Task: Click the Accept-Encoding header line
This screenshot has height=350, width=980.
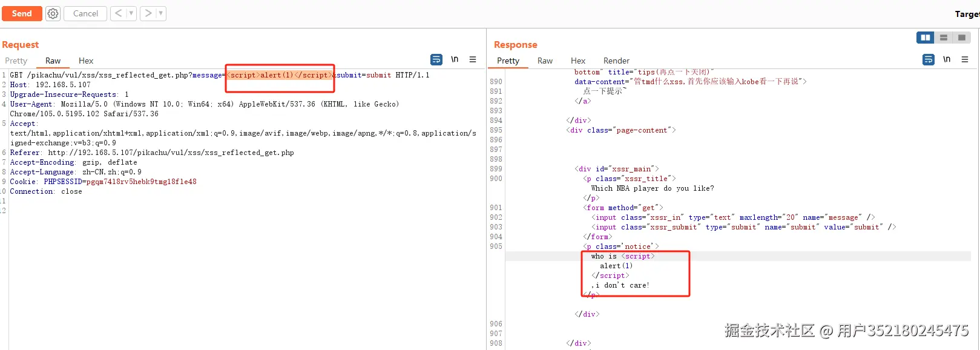Action: pyautogui.click(x=73, y=162)
